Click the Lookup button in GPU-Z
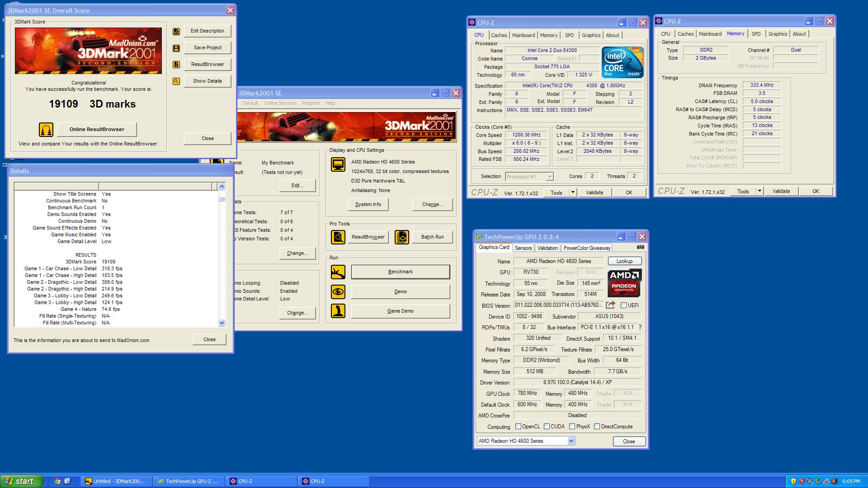The height and width of the screenshot is (488, 868). coord(624,261)
